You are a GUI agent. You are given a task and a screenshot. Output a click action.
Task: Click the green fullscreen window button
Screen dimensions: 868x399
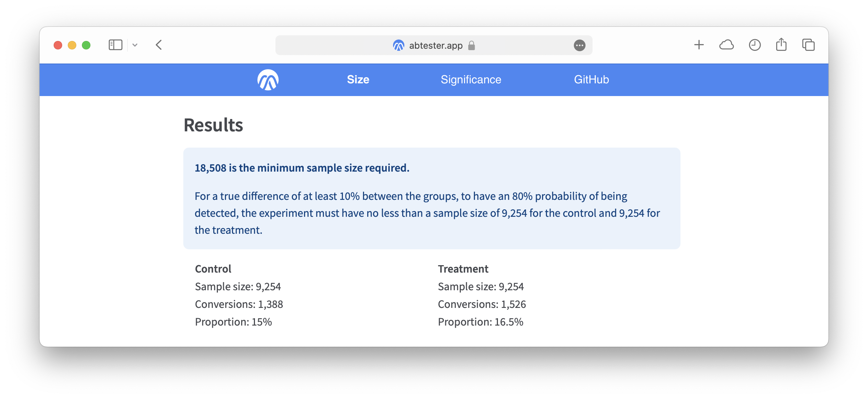(x=86, y=45)
